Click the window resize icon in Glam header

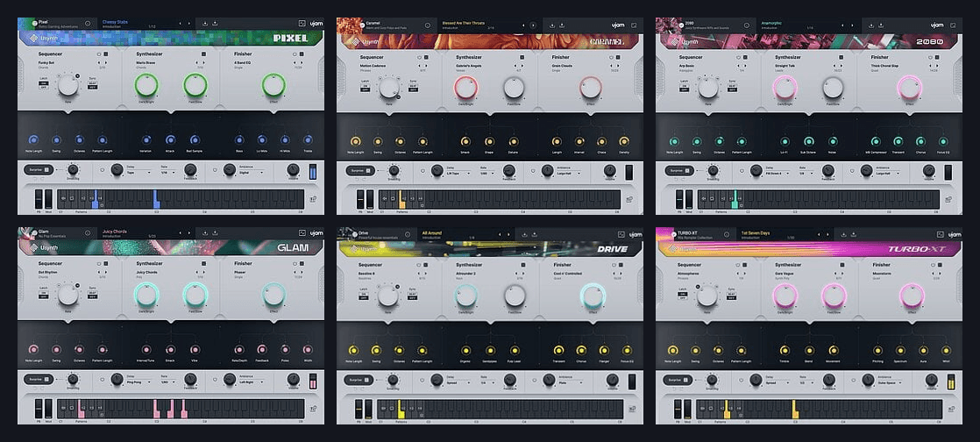(302, 233)
